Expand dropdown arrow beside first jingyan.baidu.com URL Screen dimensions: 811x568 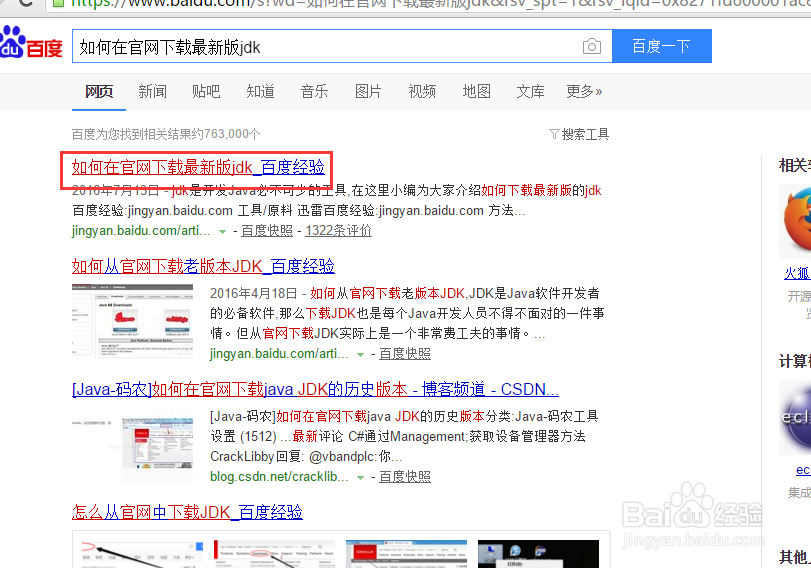coord(222,232)
